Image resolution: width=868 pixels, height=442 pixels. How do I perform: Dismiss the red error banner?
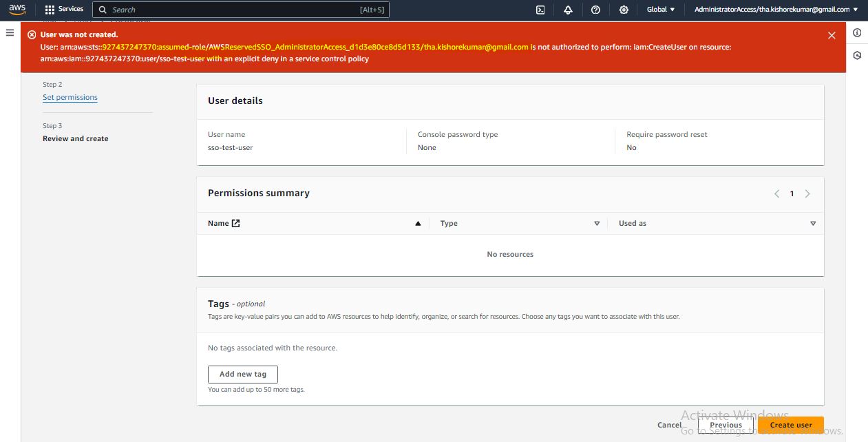click(832, 36)
